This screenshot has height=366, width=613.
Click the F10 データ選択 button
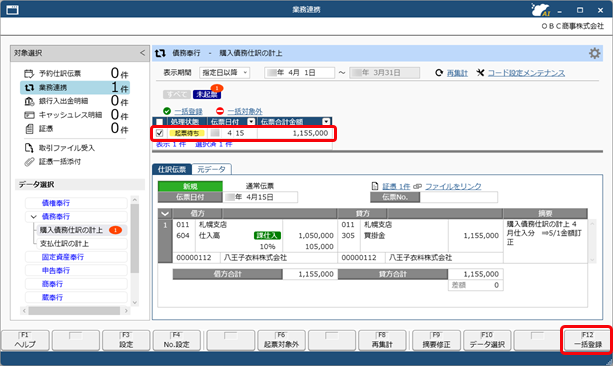pyautogui.click(x=487, y=340)
